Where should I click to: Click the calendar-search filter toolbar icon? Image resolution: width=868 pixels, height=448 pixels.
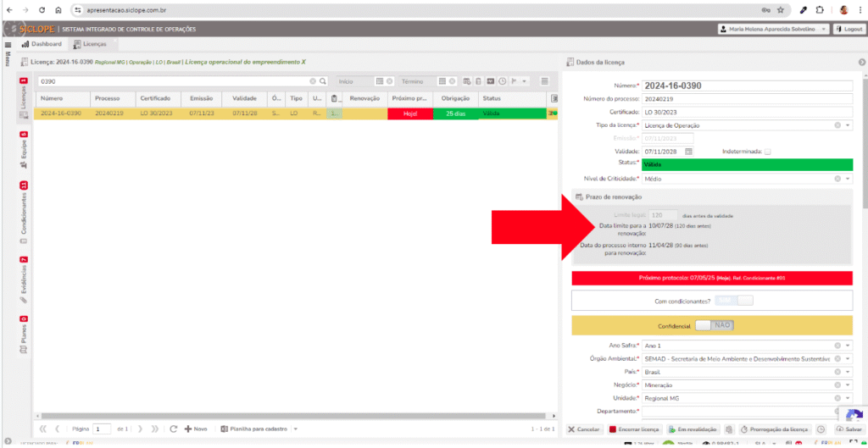[467, 81]
